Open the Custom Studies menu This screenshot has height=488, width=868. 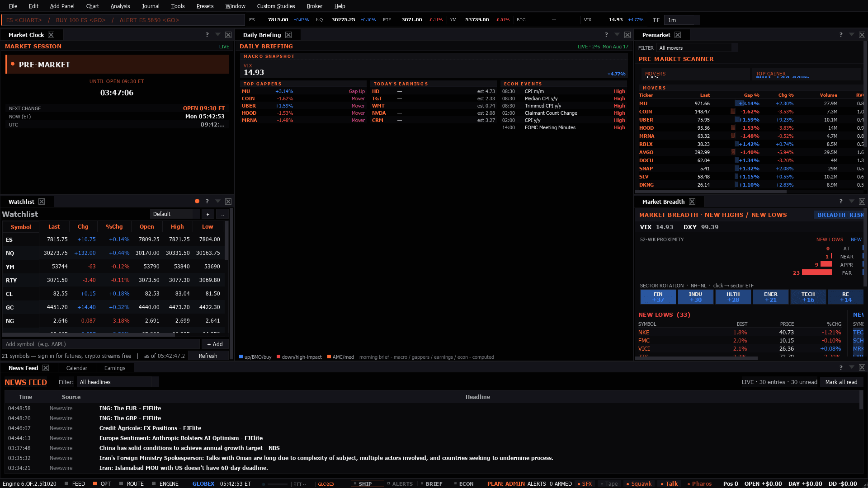pyautogui.click(x=276, y=6)
